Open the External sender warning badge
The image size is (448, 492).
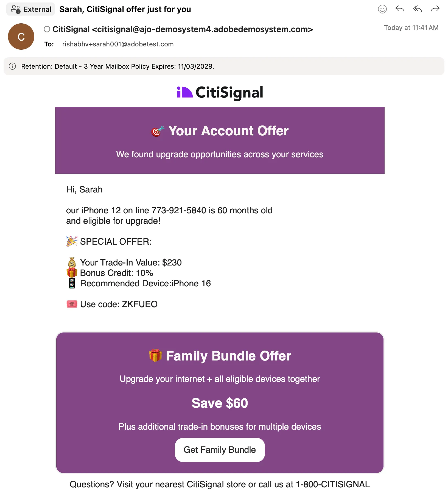(31, 9)
